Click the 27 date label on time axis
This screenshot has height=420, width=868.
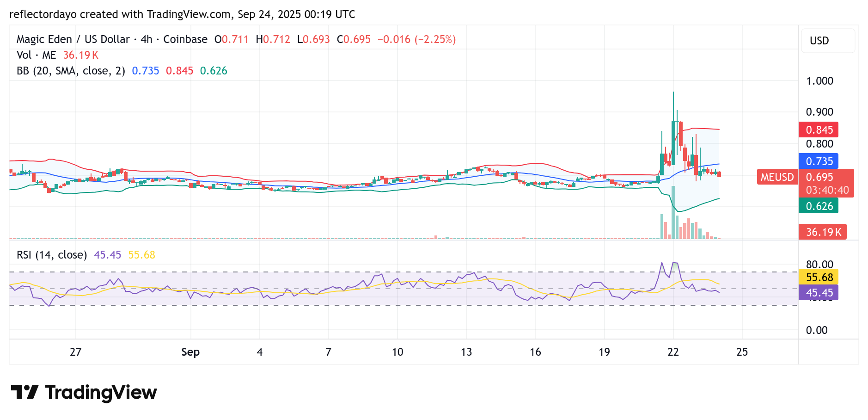pos(76,352)
